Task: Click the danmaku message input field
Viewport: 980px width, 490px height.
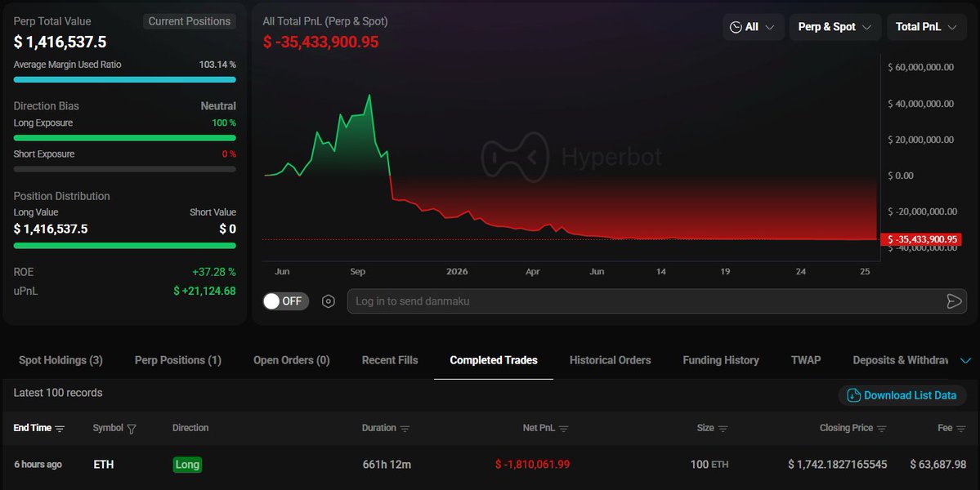Action: coord(644,301)
